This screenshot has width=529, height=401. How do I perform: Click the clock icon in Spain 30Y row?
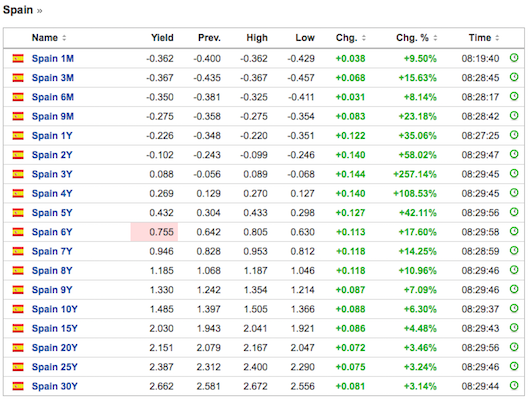click(513, 385)
